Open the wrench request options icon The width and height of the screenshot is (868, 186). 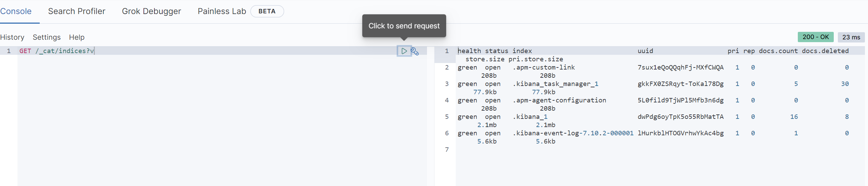coord(415,51)
